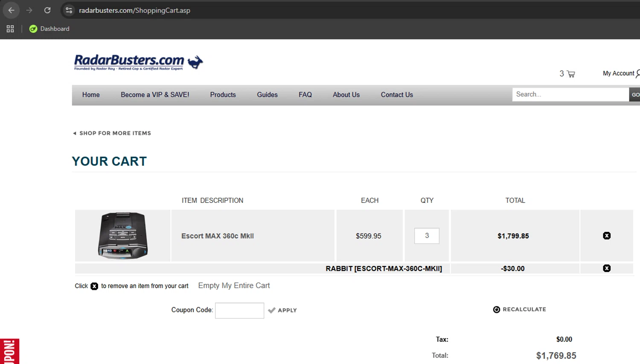The image size is (640, 364).
Task: Open the Dashboard bookmark
Action: click(x=49, y=29)
